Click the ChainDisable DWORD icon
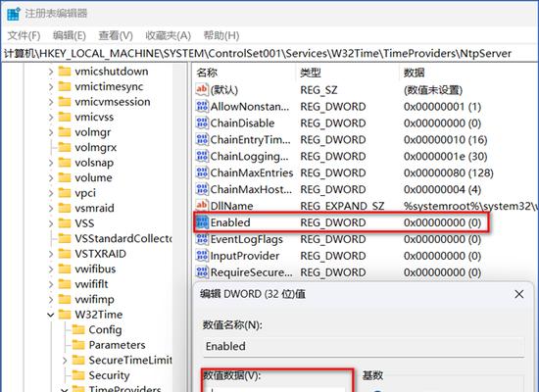Image resolution: width=539 pixels, height=392 pixels. point(202,122)
